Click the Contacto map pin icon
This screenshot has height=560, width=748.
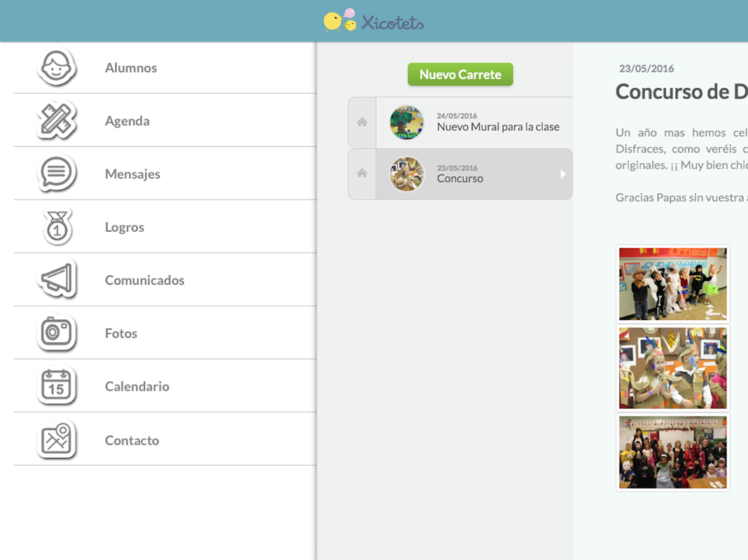click(x=56, y=439)
